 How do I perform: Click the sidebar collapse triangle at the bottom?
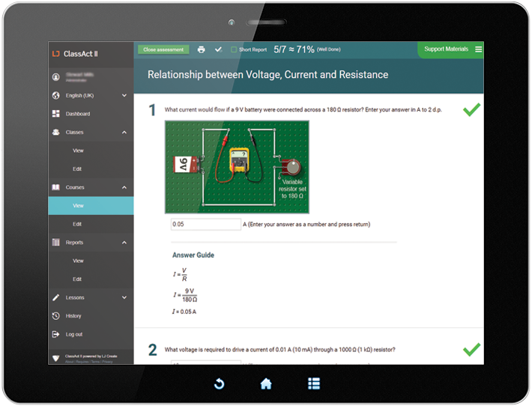(x=56, y=358)
